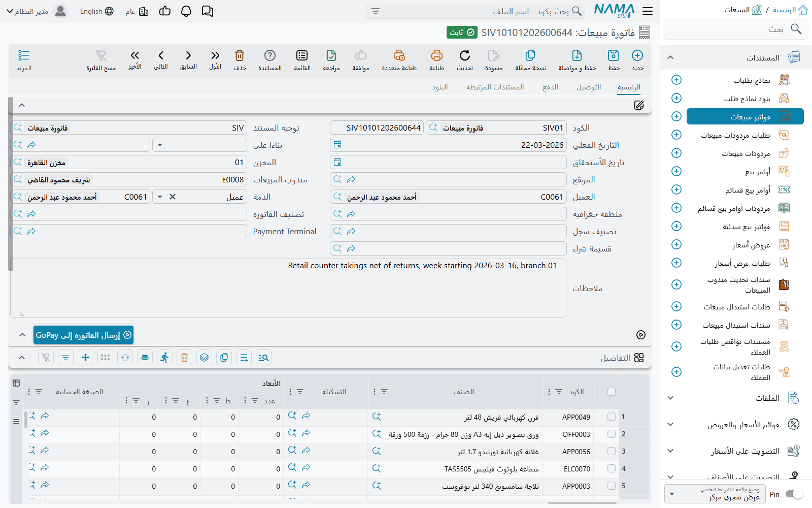The image size is (812, 508).
Task: Click thumbs-up icon in top bar
Action: point(165,11)
